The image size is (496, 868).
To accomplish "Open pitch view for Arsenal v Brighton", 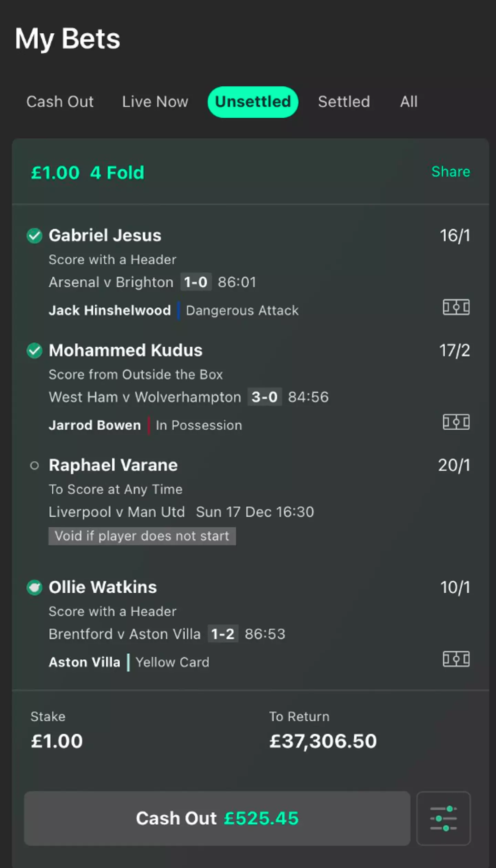I will click(456, 307).
